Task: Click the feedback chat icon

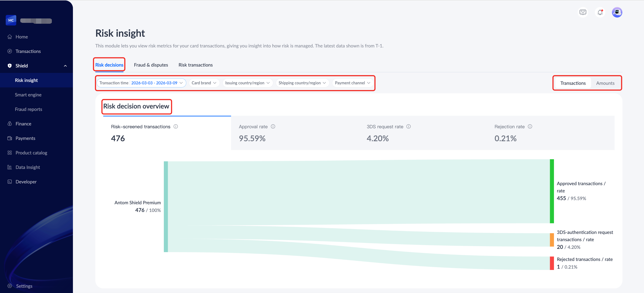Action: (583, 12)
